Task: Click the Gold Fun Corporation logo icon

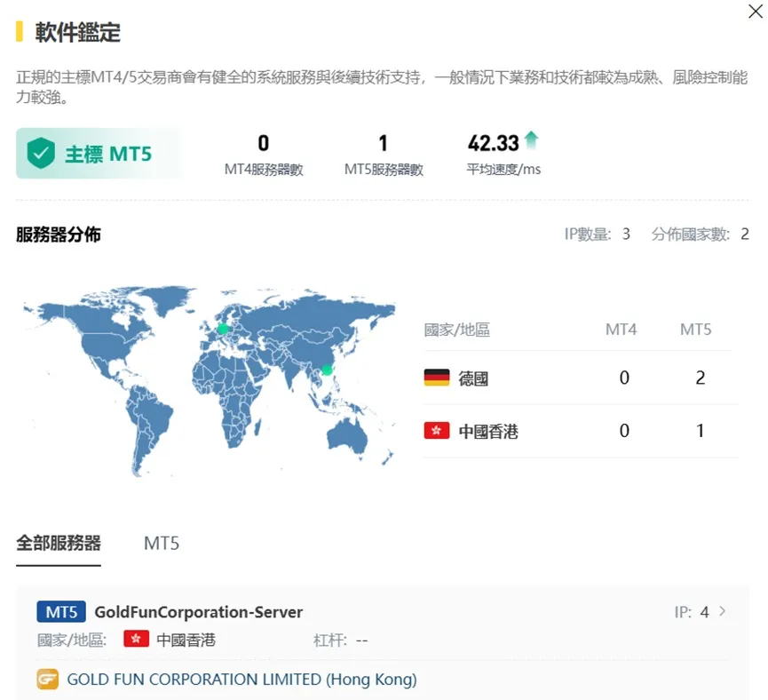Action: (x=48, y=680)
